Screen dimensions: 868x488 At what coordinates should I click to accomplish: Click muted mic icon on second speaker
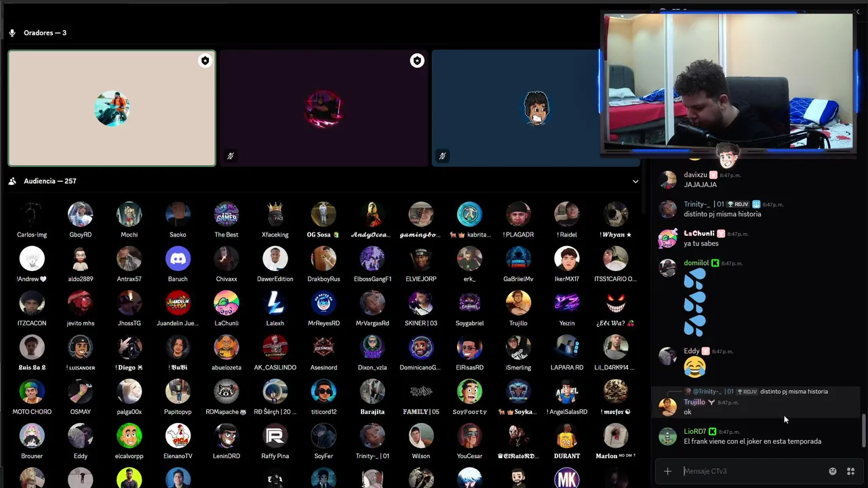coord(231,156)
